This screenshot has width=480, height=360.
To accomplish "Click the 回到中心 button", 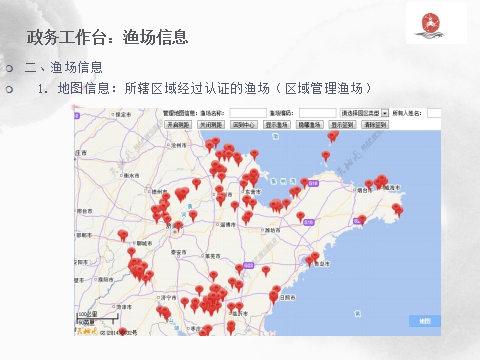I will [x=244, y=125].
